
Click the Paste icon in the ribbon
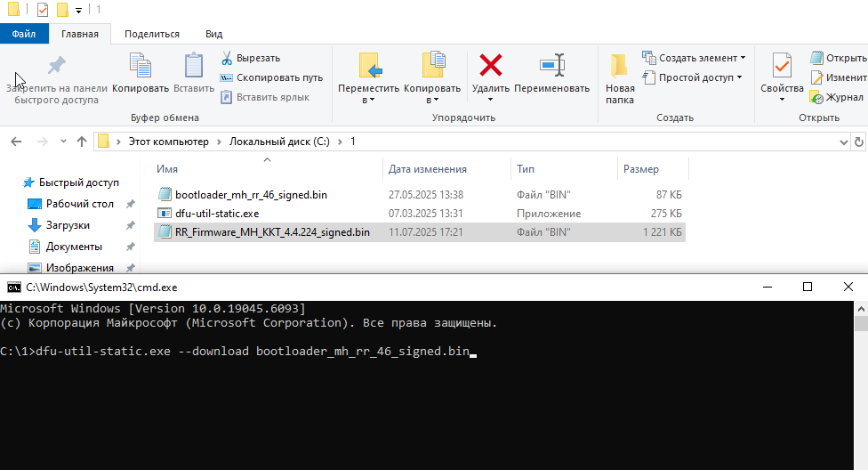(x=193, y=67)
